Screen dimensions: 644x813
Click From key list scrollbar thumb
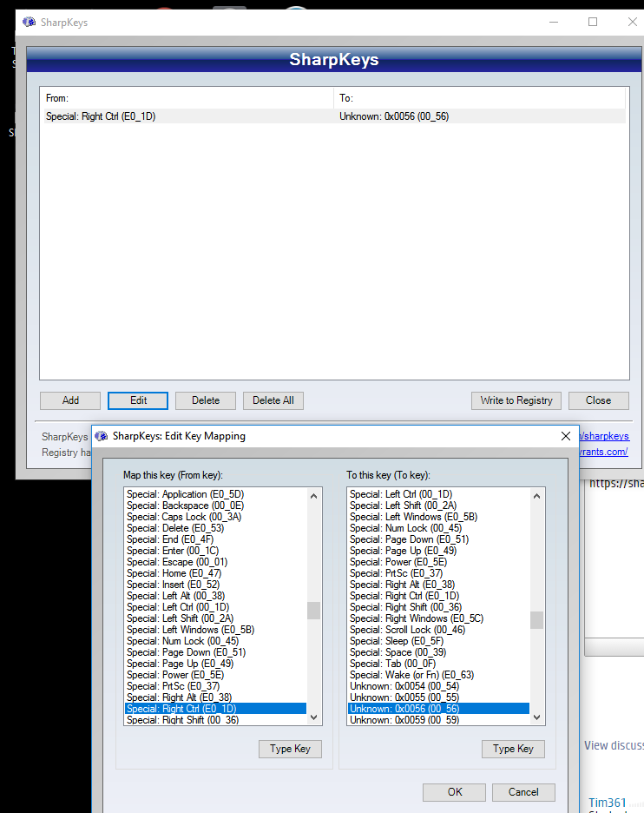(313, 611)
